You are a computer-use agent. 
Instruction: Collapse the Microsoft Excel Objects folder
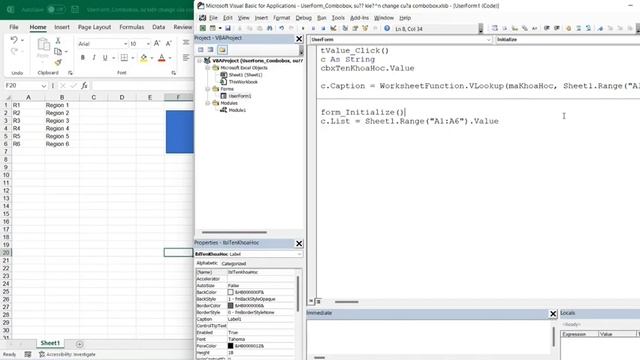(208, 68)
